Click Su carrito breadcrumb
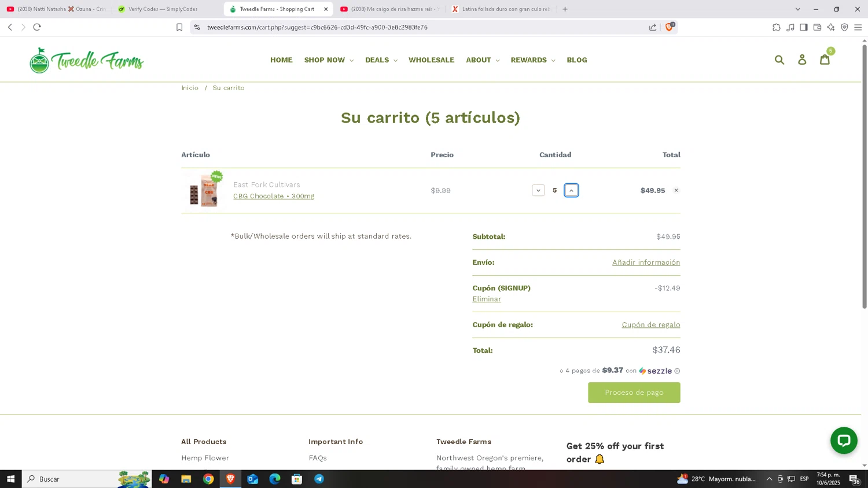 [229, 88]
